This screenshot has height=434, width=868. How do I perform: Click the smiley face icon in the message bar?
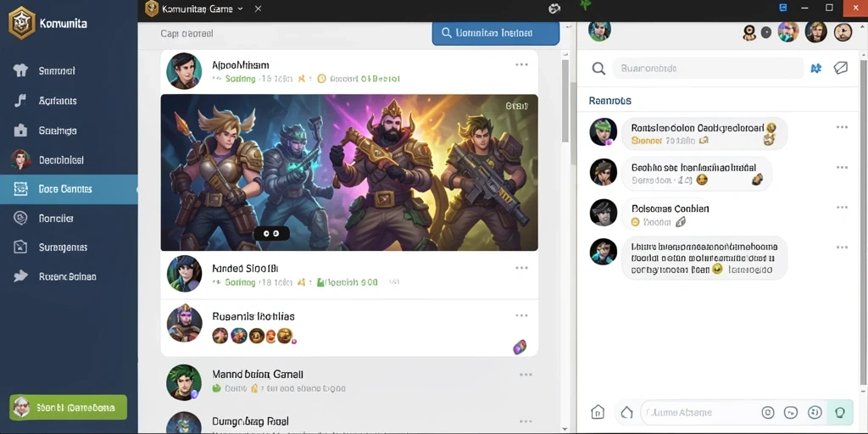(815, 413)
